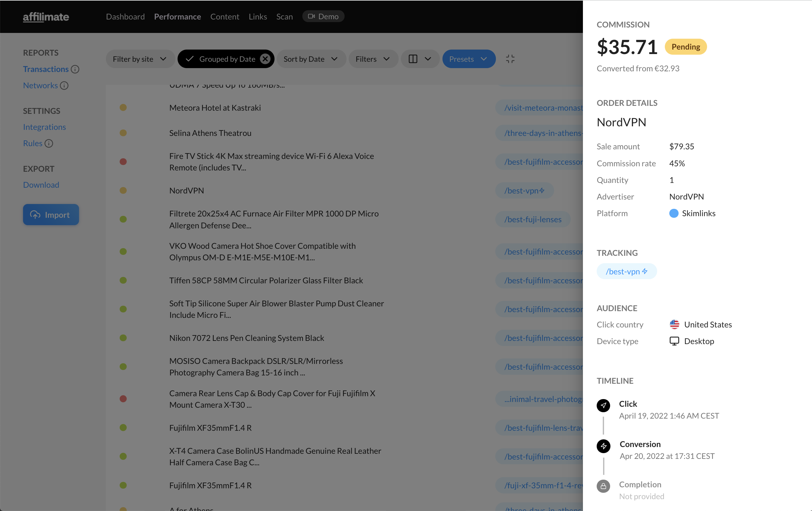Click the compress table view icon
Image resolution: width=812 pixels, height=511 pixels.
click(x=510, y=59)
